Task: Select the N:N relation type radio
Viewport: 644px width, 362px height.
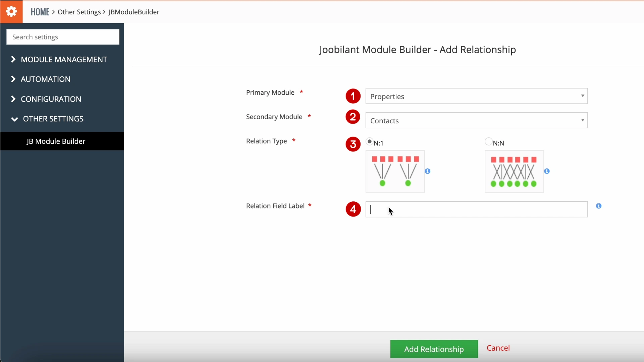Action: point(488,141)
